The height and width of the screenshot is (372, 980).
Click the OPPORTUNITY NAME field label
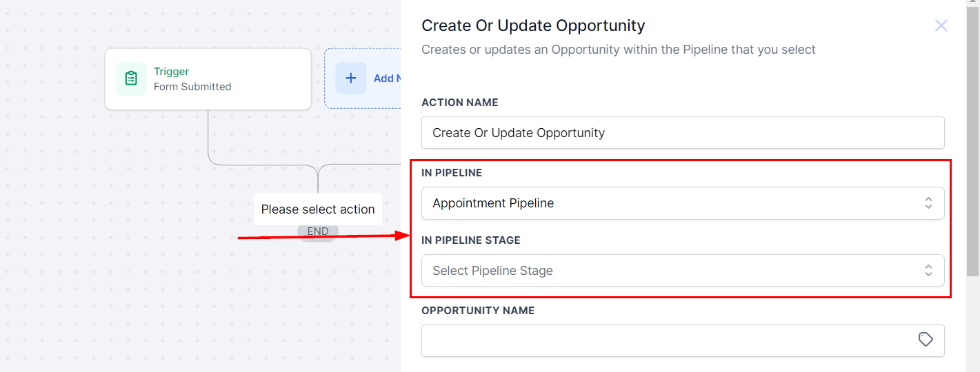(x=478, y=311)
